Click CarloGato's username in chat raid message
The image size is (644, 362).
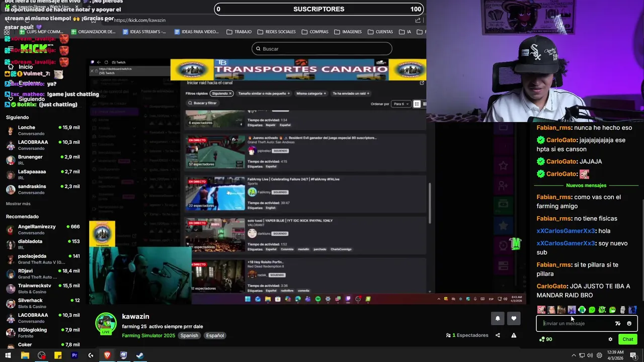click(x=552, y=286)
